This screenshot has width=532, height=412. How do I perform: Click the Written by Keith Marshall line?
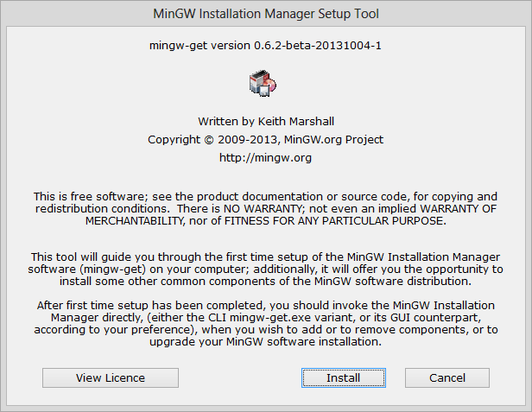pyautogui.click(x=266, y=122)
